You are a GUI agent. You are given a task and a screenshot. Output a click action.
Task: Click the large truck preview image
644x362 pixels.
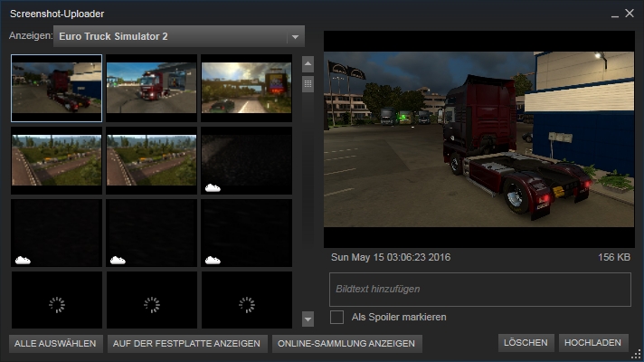[x=478, y=139]
